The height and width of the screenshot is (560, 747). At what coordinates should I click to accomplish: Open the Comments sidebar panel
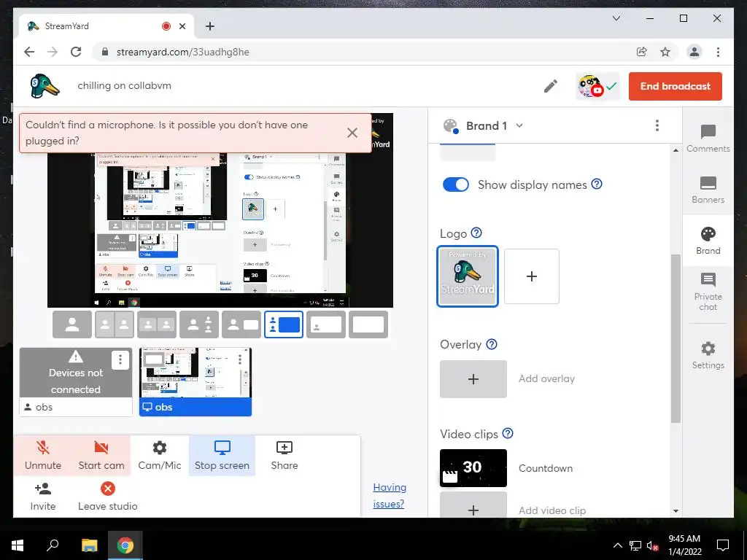point(708,139)
